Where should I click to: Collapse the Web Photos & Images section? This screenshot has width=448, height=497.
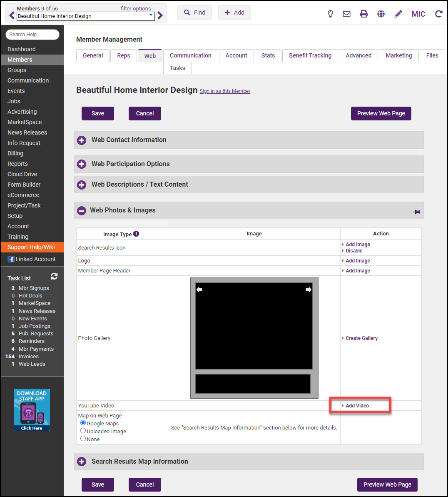[82, 211]
